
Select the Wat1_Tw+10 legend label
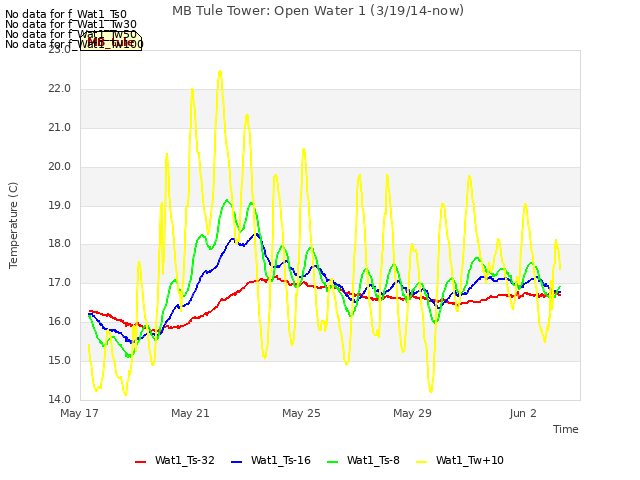(470, 460)
